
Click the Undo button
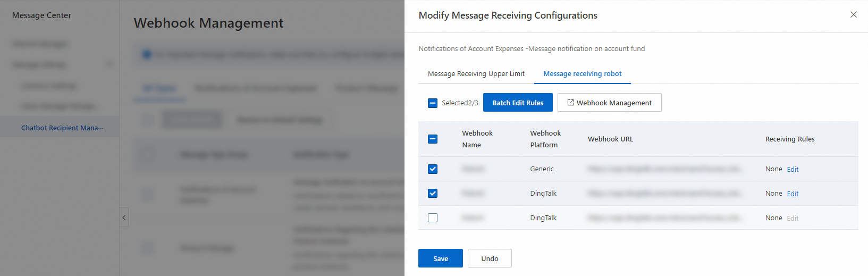click(x=490, y=258)
